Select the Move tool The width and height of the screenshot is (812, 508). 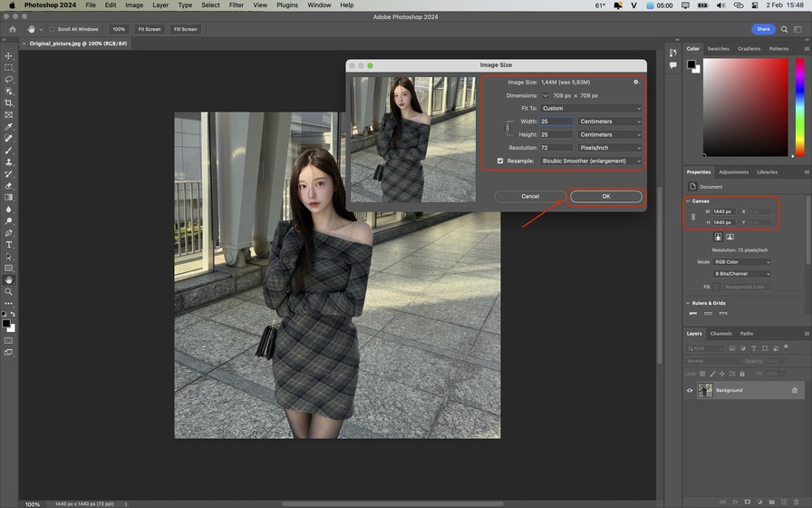coord(9,55)
